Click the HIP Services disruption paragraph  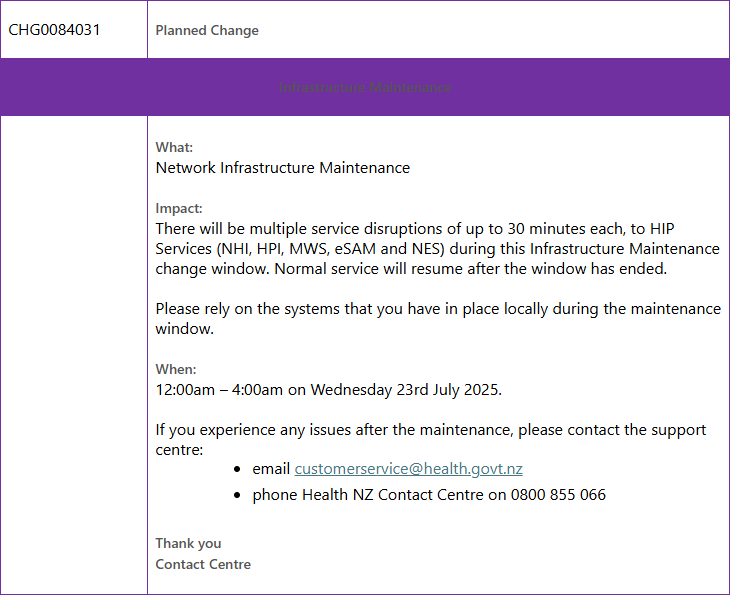438,249
